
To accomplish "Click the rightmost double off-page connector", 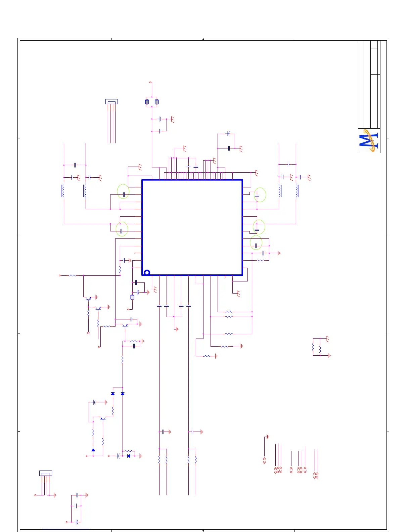I will (316, 475).
